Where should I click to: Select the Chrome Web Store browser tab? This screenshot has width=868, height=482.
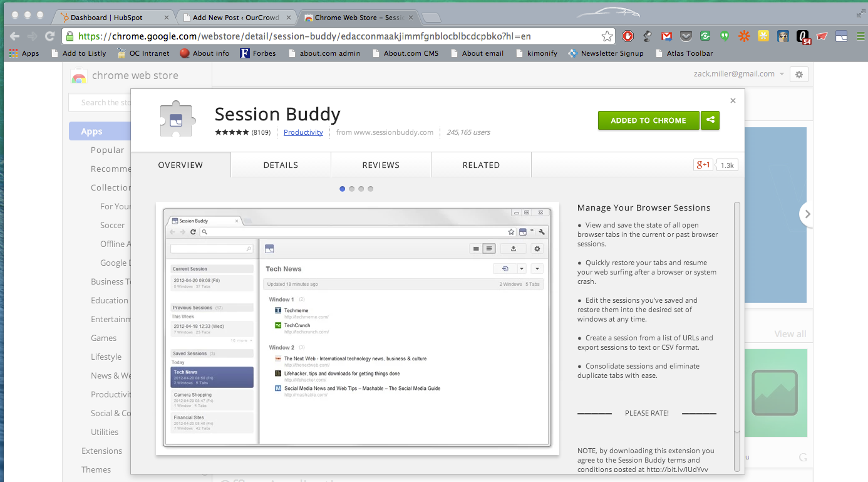(358, 18)
